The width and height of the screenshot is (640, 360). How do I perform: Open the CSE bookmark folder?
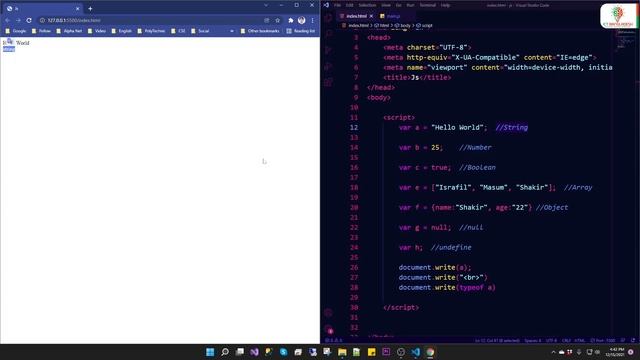tap(178, 31)
